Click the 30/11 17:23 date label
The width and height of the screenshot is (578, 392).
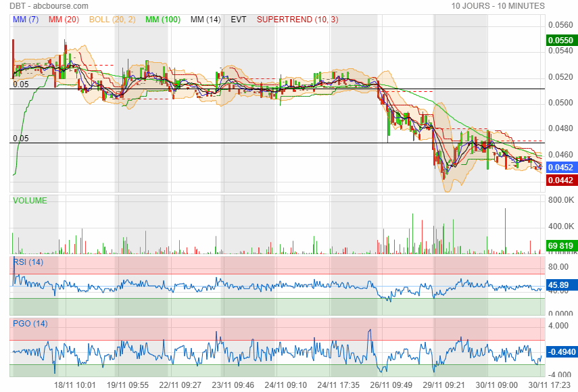click(549, 385)
